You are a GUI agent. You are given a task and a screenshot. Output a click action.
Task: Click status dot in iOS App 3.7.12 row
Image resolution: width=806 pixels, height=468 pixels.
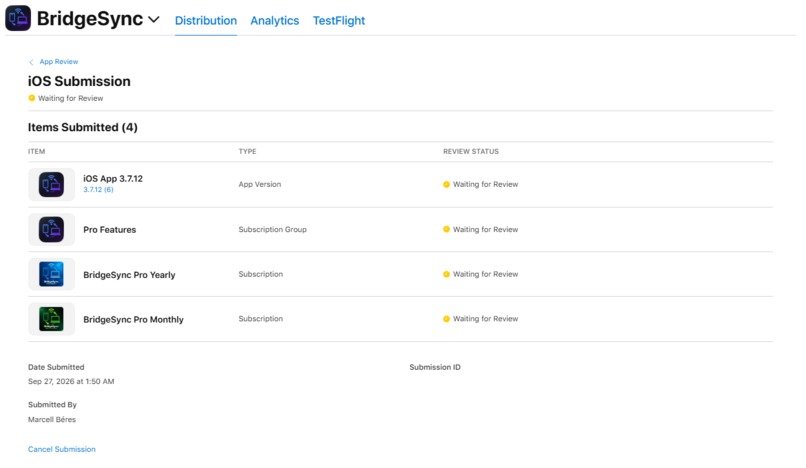(x=446, y=184)
